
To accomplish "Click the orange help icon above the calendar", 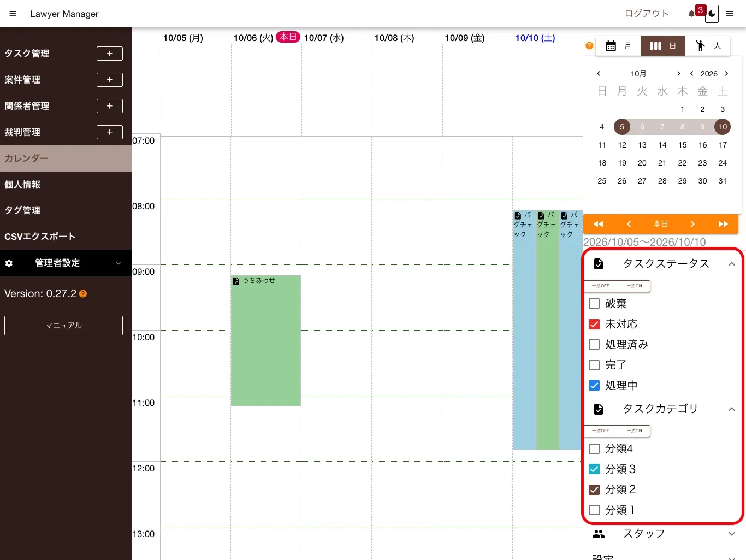I will [589, 46].
